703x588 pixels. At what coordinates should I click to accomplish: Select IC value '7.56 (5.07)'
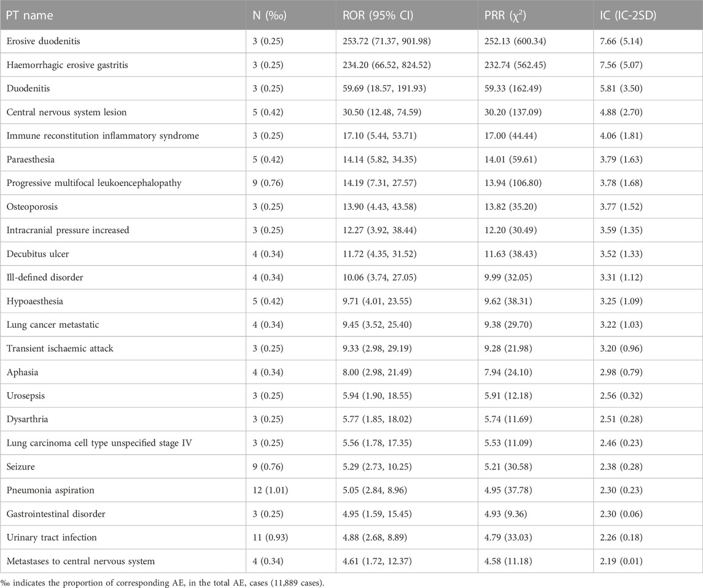tap(621, 65)
